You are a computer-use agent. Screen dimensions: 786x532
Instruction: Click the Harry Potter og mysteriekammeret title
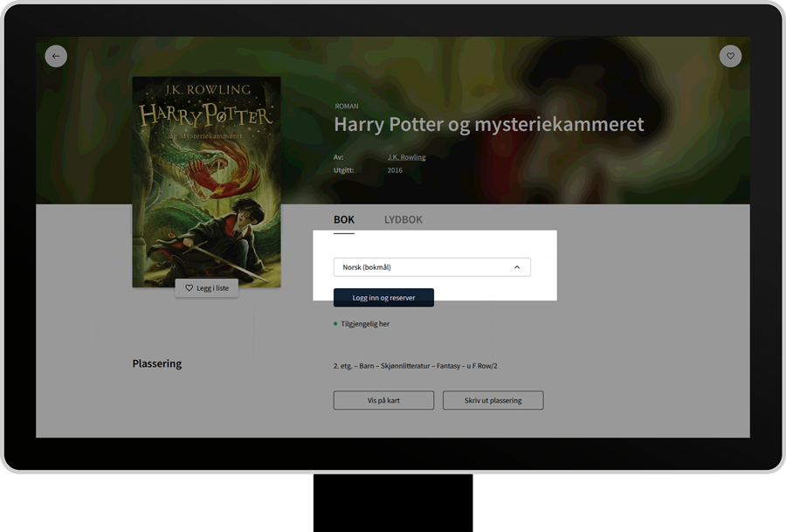(488, 125)
